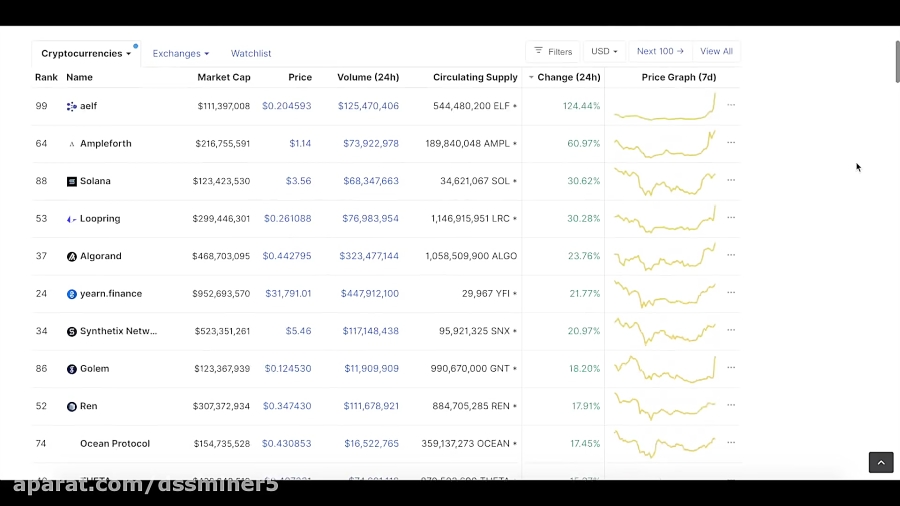Click the Ren coin logo icon
This screenshot has height=506, width=900.
point(72,406)
